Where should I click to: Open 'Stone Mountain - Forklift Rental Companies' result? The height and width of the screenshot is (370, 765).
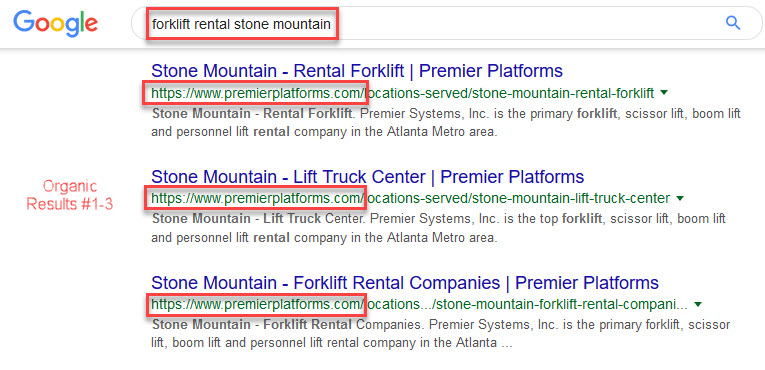[x=405, y=283]
